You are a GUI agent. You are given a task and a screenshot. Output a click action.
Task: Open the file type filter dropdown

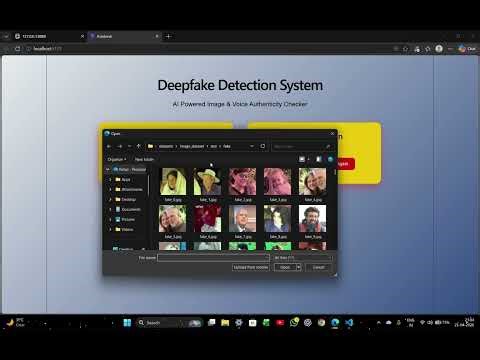click(x=303, y=258)
